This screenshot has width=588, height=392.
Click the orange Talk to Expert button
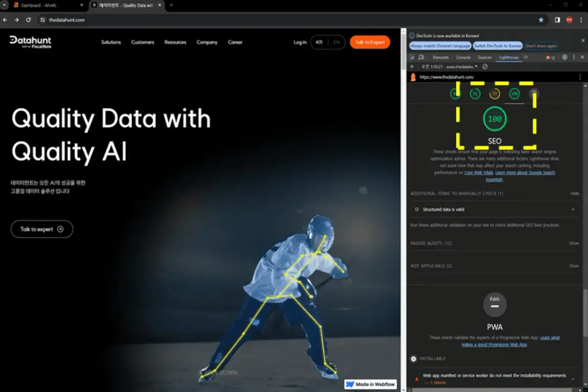point(370,42)
